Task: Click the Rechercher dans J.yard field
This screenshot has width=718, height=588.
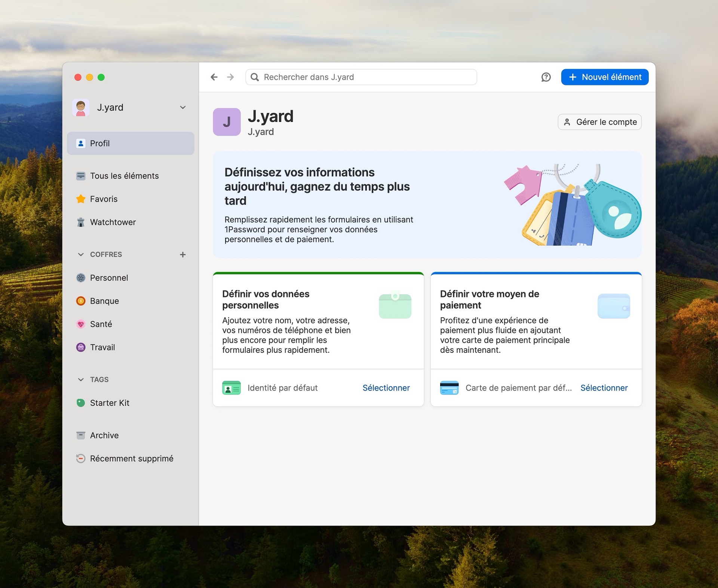Action: point(361,77)
